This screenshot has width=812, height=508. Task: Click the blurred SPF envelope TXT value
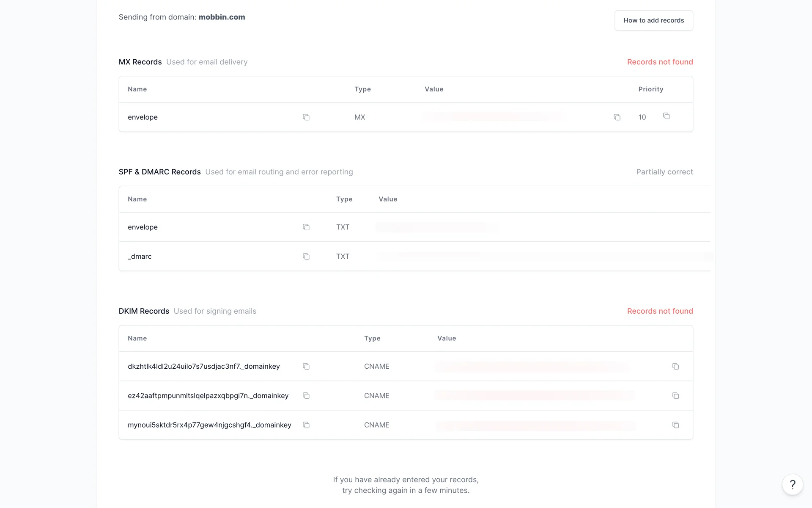click(x=436, y=227)
